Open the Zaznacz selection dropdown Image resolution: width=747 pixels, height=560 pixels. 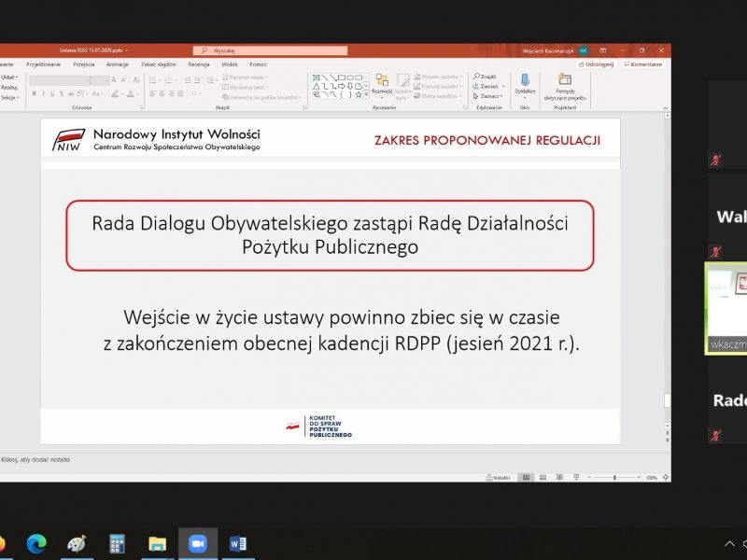click(x=487, y=96)
